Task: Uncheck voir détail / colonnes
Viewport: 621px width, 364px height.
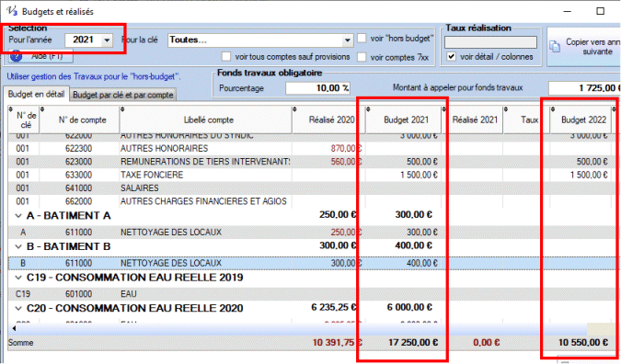Action: (x=451, y=57)
